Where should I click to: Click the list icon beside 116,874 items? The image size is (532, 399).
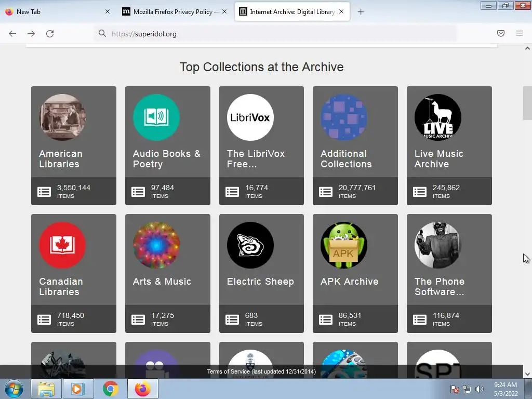420,320
